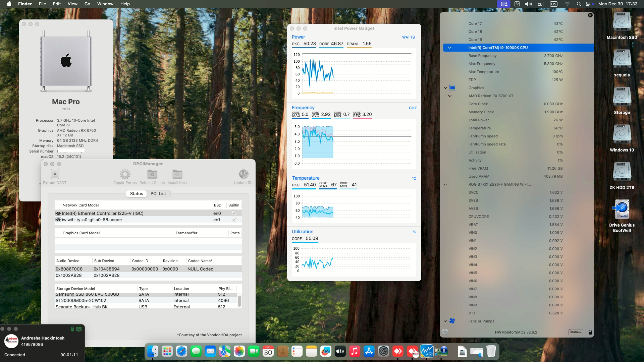Open the Install Kext tool
644x362 pixels.
pos(177,174)
